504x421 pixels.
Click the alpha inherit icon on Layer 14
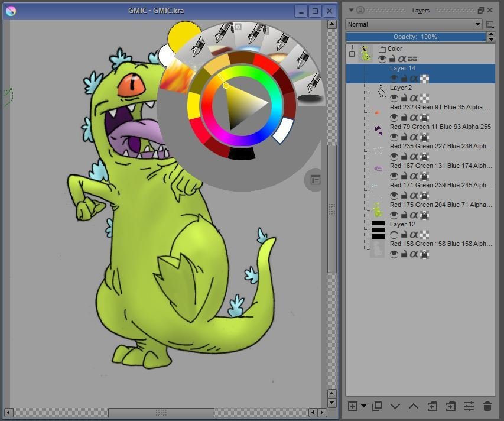click(x=414, y=79)
